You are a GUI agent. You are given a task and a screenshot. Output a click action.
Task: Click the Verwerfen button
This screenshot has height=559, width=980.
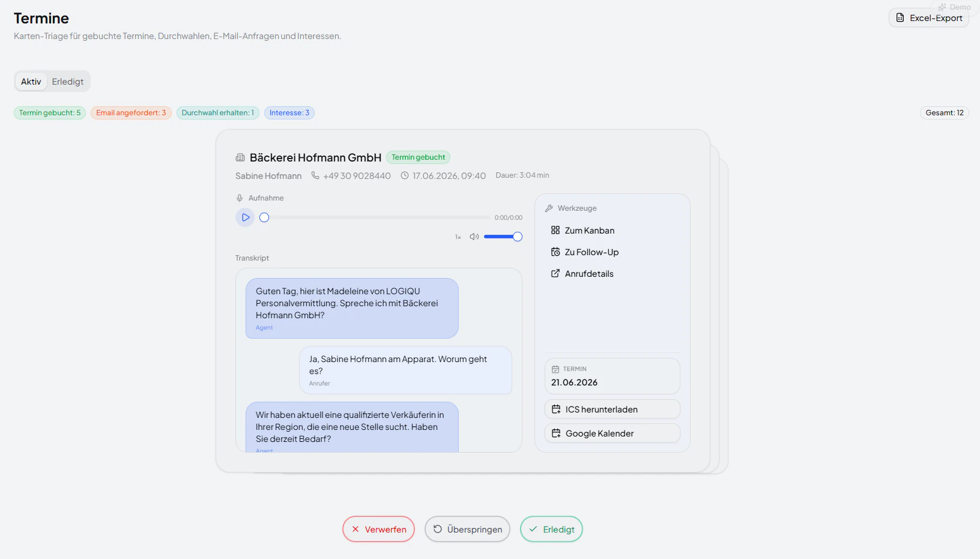coord(379,529)
